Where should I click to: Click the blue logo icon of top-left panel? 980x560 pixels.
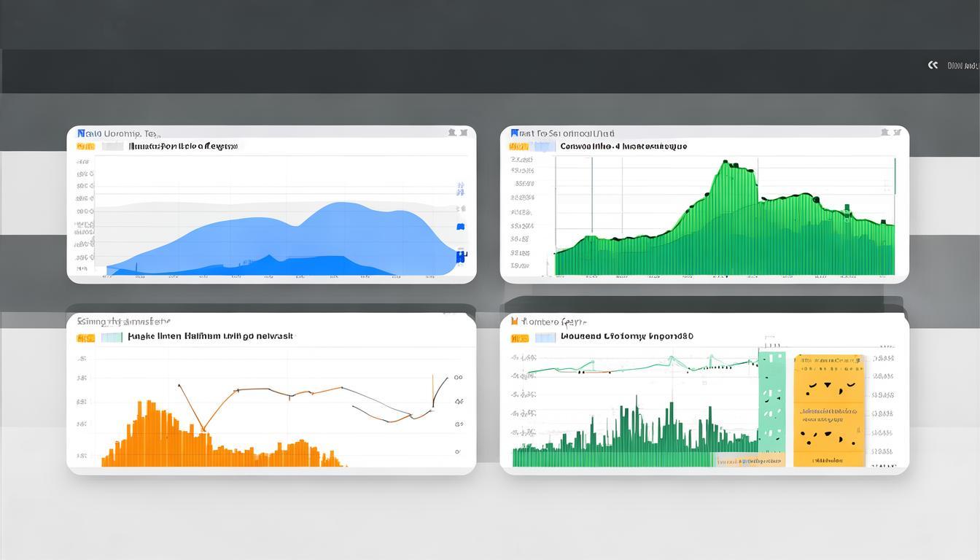tap(81, 133)
